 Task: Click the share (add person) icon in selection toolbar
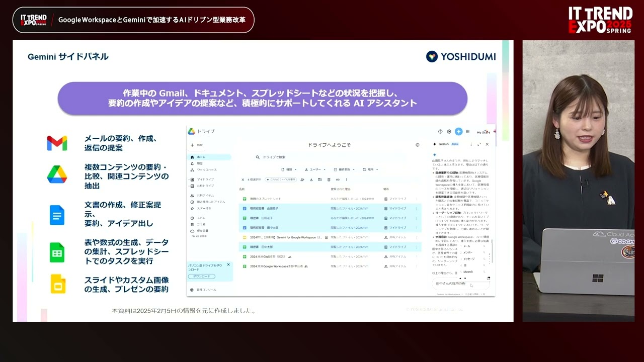[x=302, y=179]
